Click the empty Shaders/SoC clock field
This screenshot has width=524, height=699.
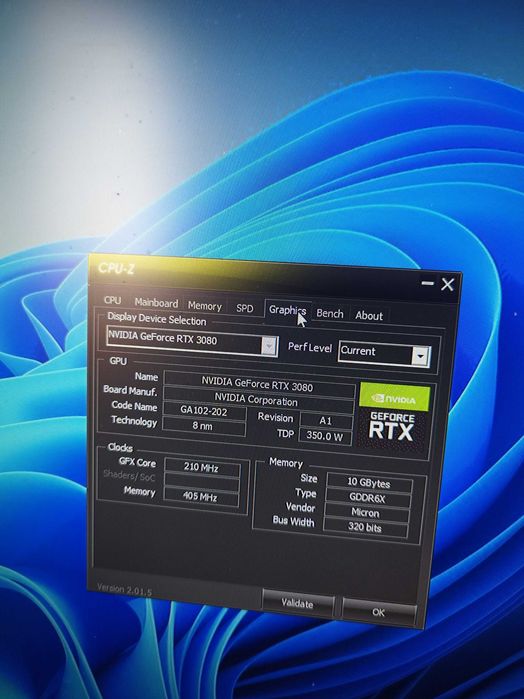pyautogui.click(x=202, y=482)
